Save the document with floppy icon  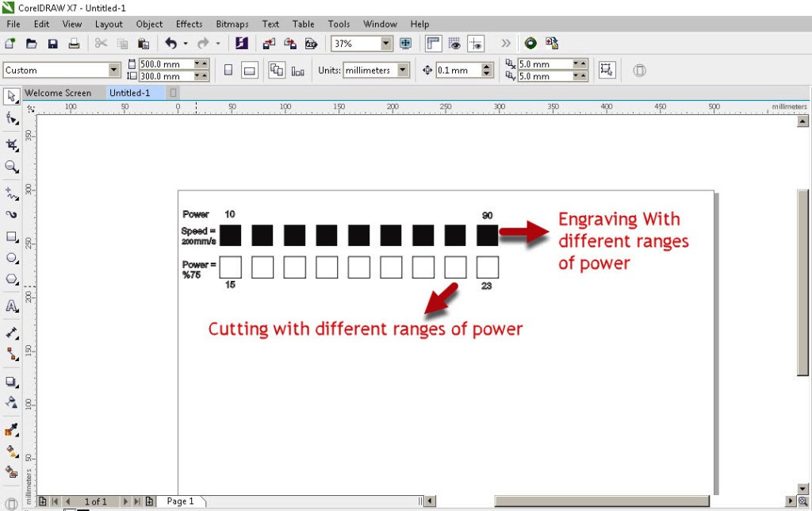(x=53, y=44)
